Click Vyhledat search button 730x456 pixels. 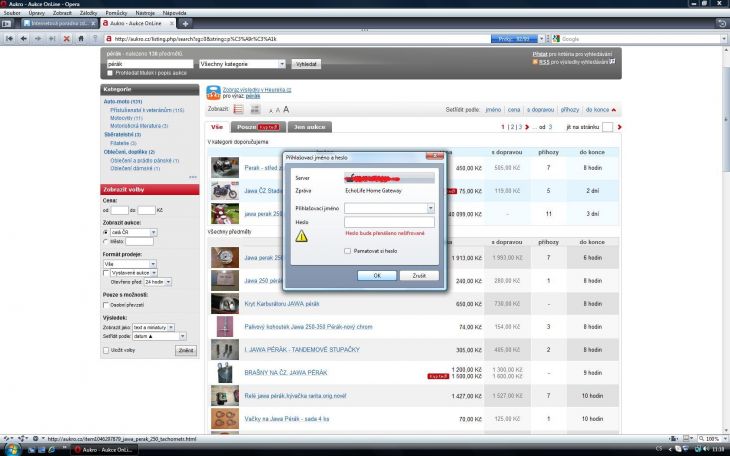306,64
